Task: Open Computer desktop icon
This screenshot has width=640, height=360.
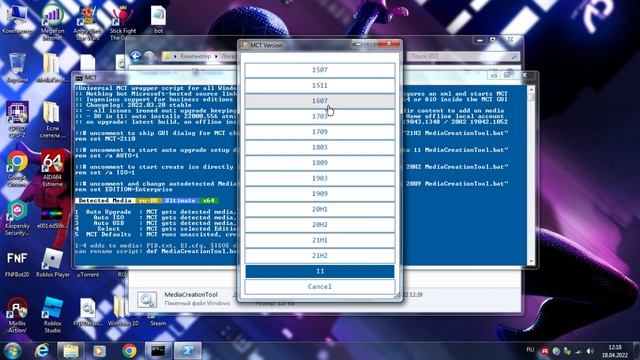Action: click(x=17, y=20)
